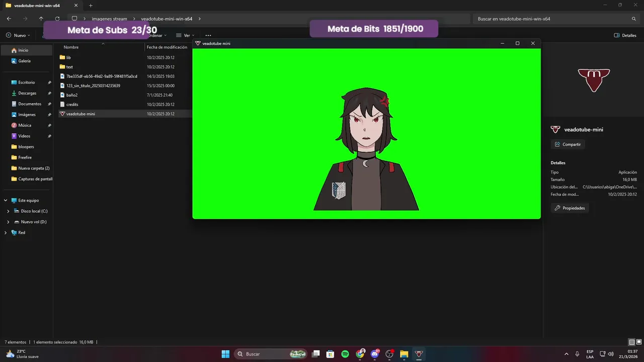Go back in File Explorer

pyautogui.click(x=9, y=19)
